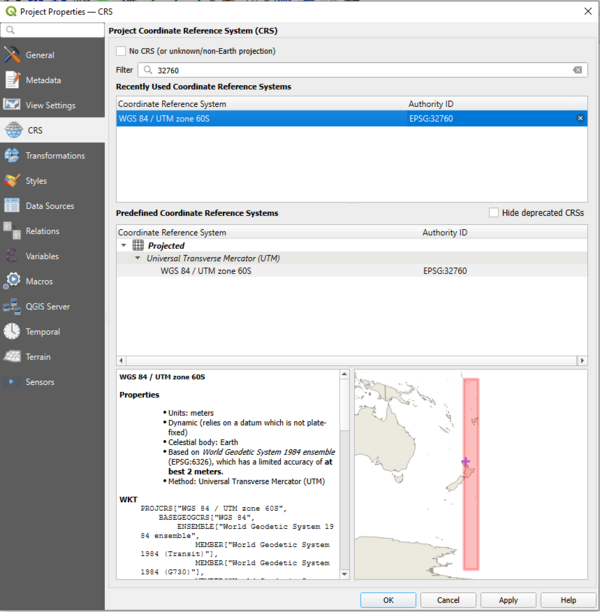The image size is (600, 612).
Task: Click the General wrench icon in sidebar
Action: pyautogui.click(x=12, y=55)
